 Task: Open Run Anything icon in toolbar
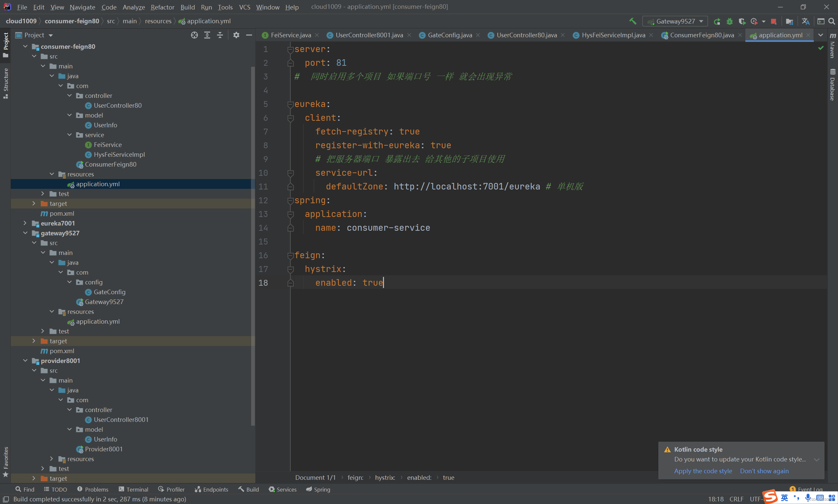click(821, 21)
